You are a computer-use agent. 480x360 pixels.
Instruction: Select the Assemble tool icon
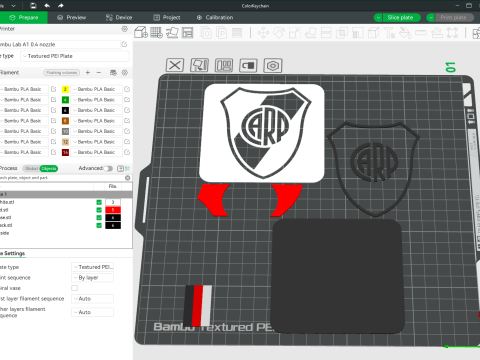click(x=437, y=33)
